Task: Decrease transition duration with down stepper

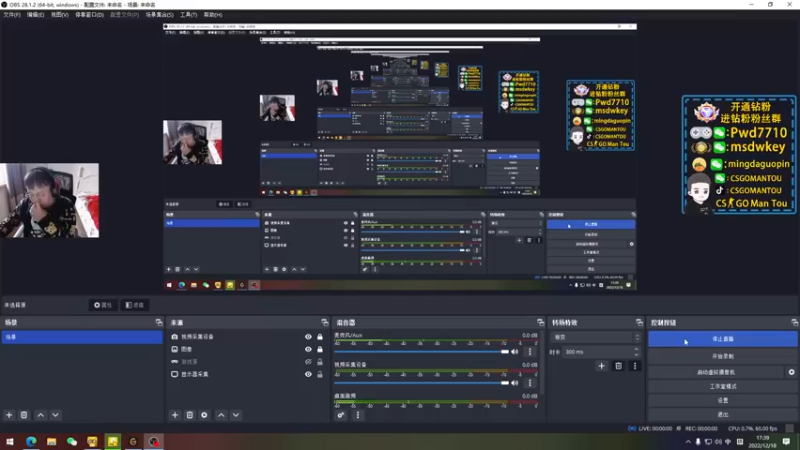Action: pos(636,355)
